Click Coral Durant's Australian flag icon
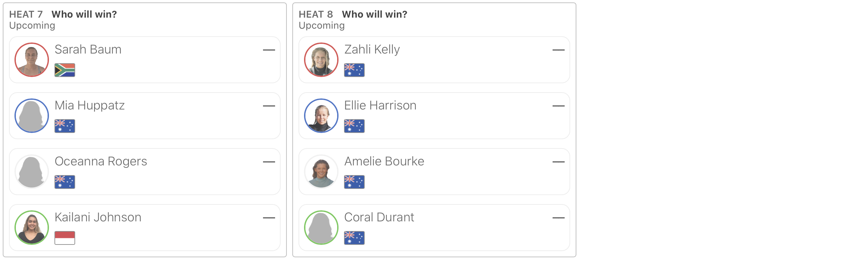 click(354, 238)
